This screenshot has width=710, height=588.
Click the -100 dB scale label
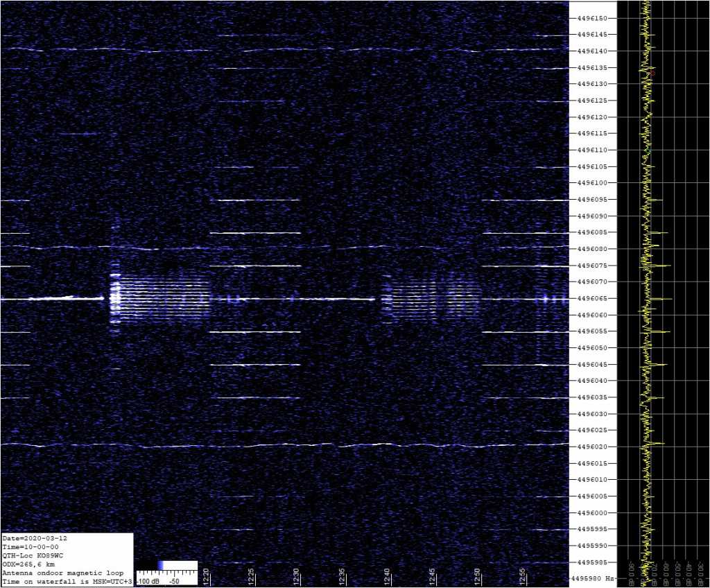click(148, 581)
